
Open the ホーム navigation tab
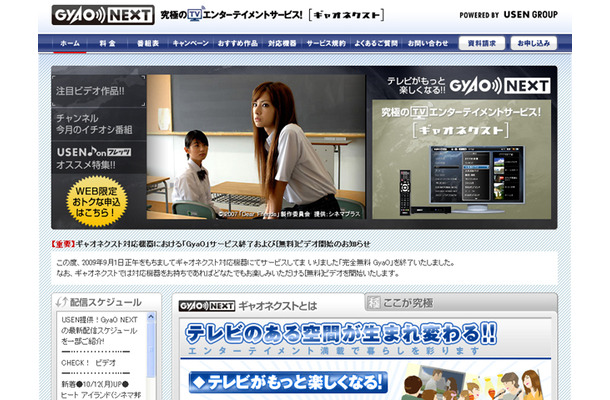[70, 44]
